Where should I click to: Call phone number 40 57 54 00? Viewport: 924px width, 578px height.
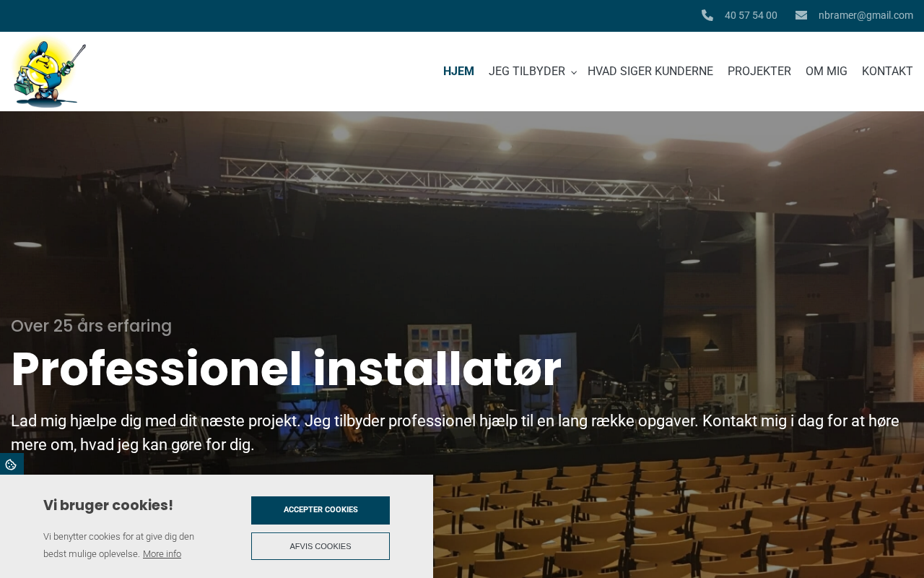[x=751, y=15]
